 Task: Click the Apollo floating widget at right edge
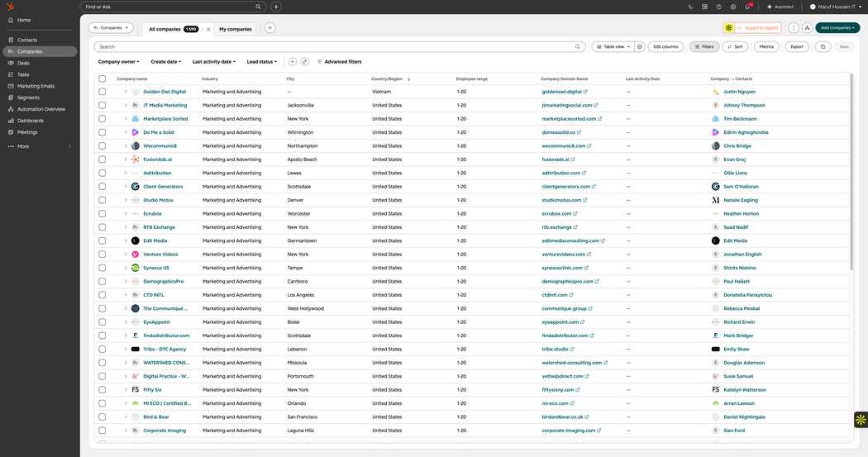861,419
